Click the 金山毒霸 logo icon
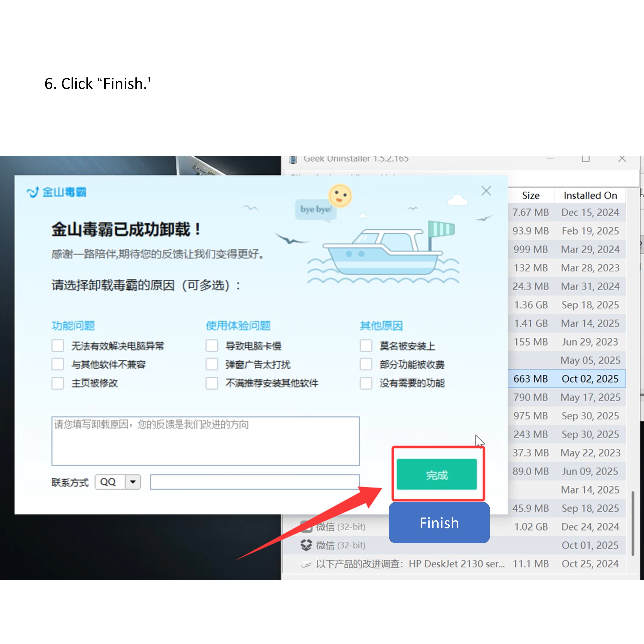Screen dimensions: 644x644 click(x=33, y=192)
